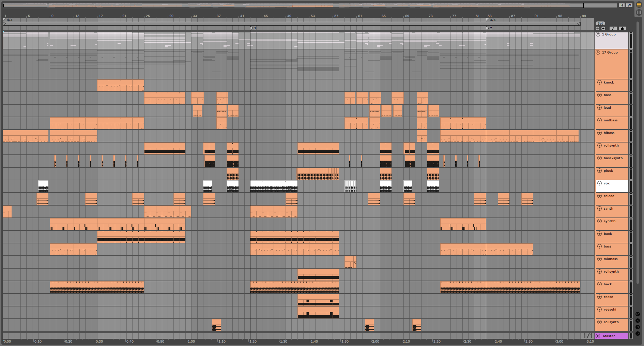Viewport: 644px width, 346px height.
Task: Select the clip on the reesehi track
Action: [318, 313]
